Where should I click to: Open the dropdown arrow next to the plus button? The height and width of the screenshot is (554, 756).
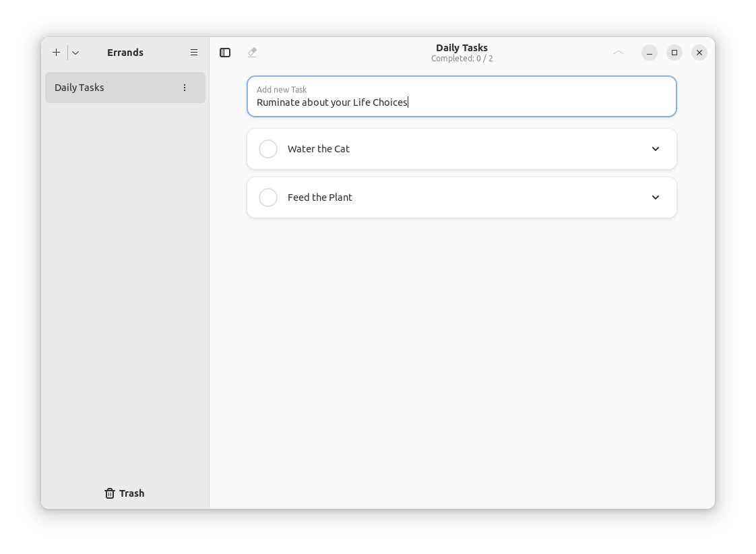[x=75, y=52]
